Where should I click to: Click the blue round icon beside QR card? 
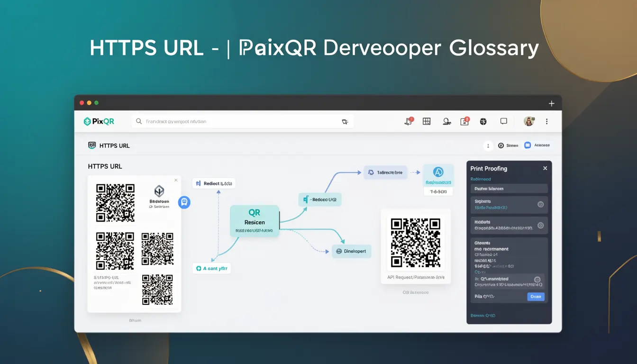coord(184,202)
